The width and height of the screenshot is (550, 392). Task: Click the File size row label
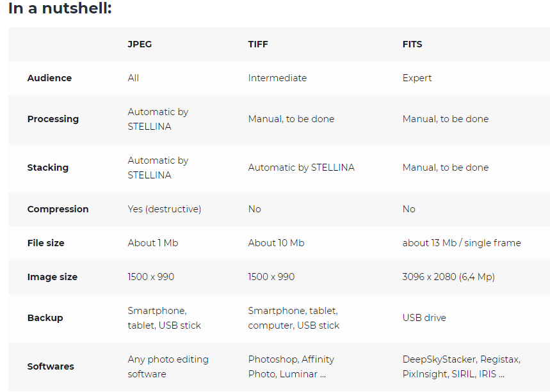pyautogui.click(x=46, y=243)
